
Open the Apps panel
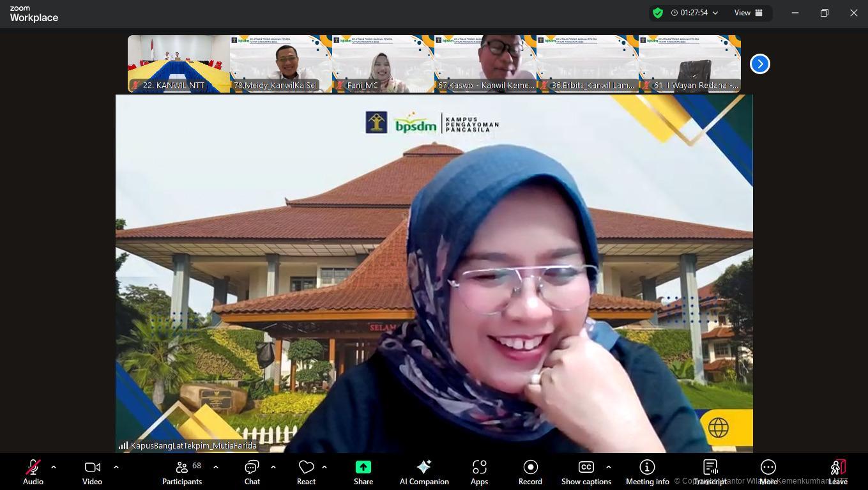click(x=479, y=471)
